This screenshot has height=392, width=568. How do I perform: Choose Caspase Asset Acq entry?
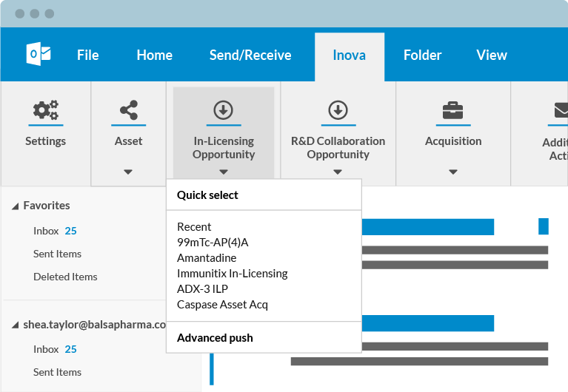222,305
